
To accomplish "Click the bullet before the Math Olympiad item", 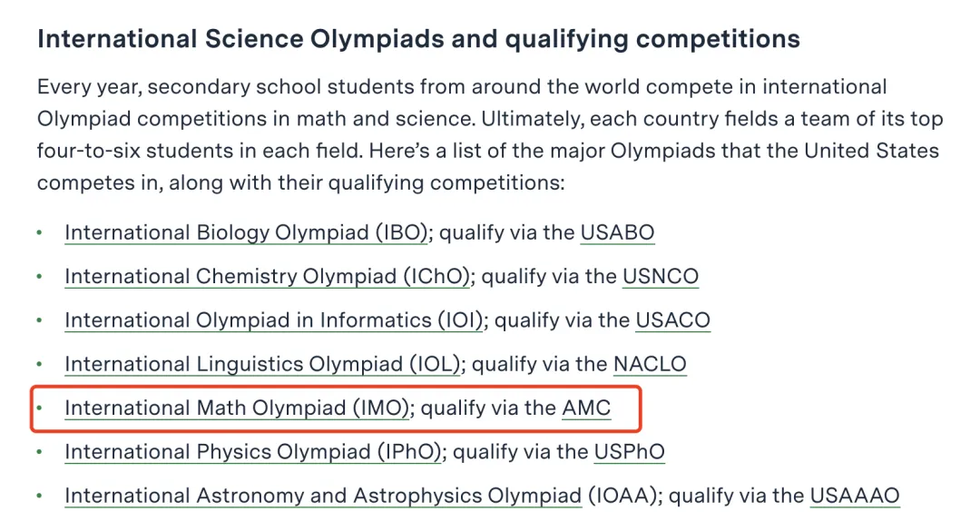I will [39, 408].
